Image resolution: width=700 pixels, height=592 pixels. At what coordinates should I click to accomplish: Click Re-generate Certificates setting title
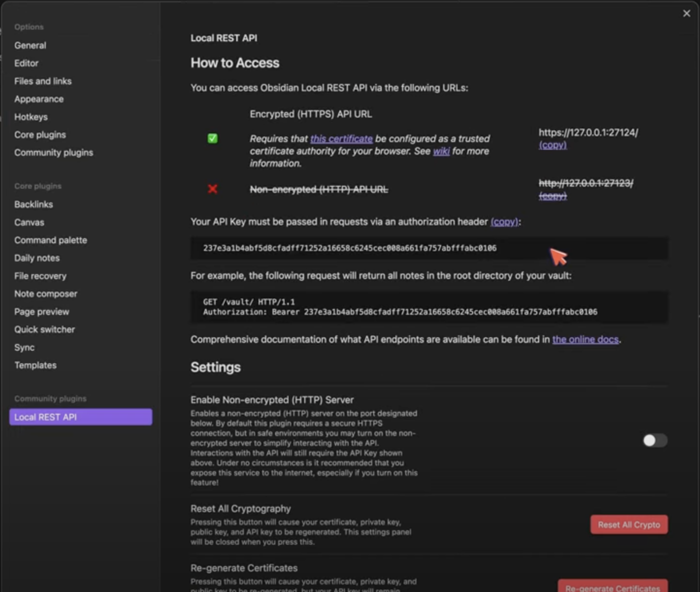(244, 568)
